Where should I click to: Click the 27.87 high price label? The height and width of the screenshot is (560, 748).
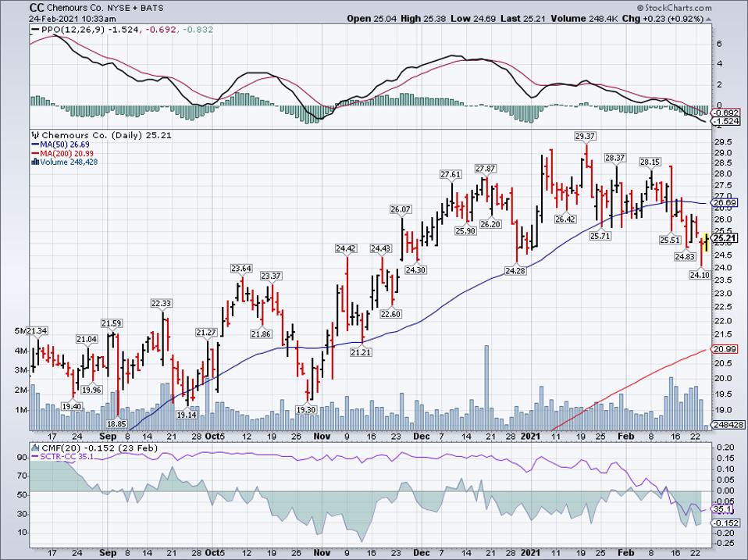(485, 169)
